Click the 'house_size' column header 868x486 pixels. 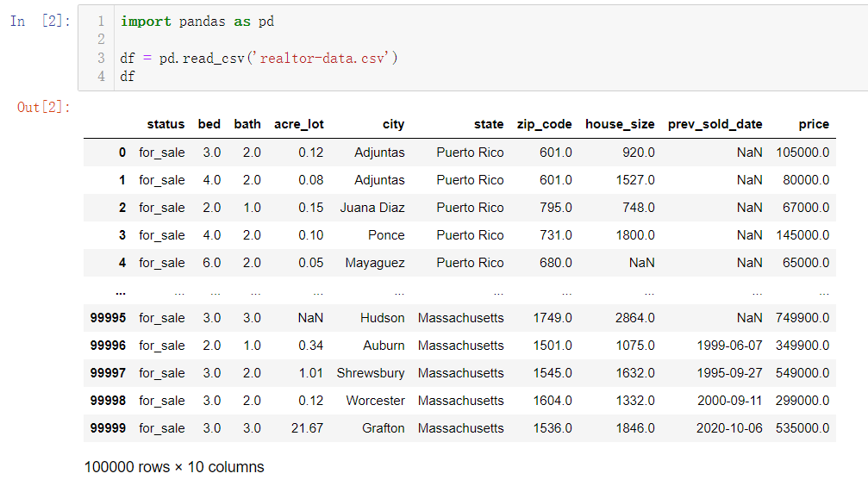click(x=620, y=124)
